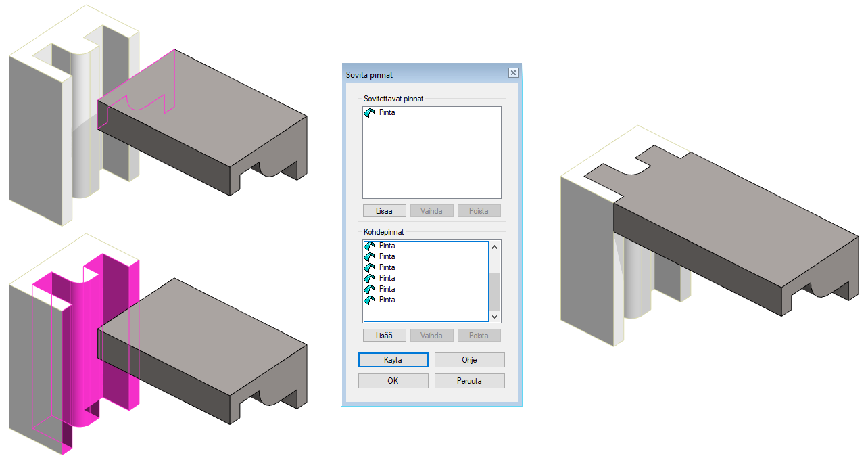Click the bottom surface icon in Kohdepinnat list

(369, 300)
